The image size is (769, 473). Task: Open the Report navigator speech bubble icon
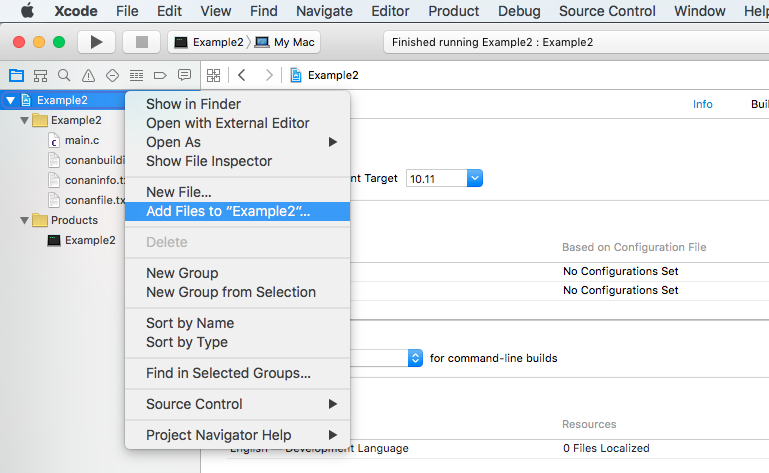(184, 75)
